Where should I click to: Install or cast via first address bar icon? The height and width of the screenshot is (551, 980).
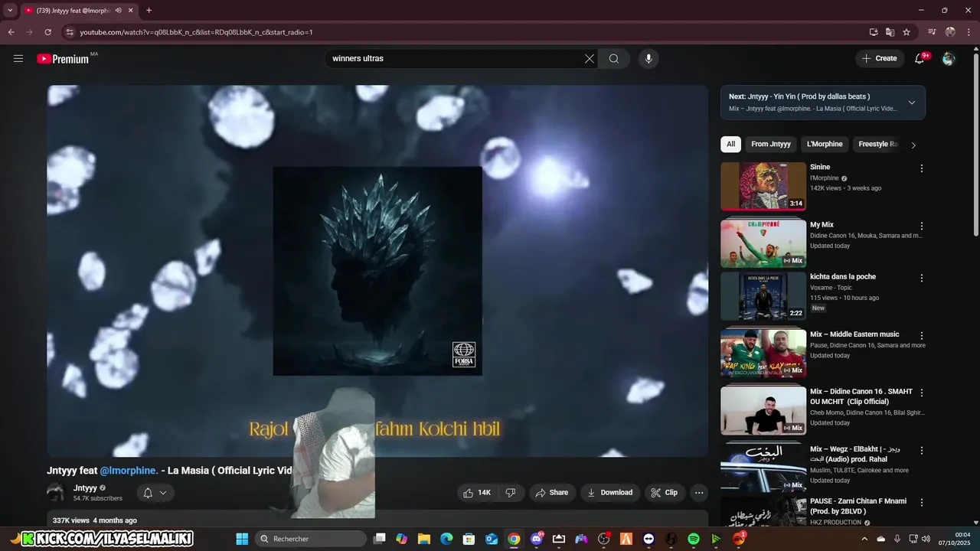coord(874,32)
